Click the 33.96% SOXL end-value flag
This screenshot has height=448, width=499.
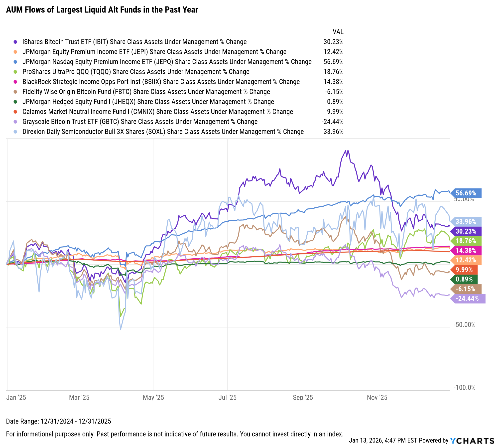pos(466,222)
